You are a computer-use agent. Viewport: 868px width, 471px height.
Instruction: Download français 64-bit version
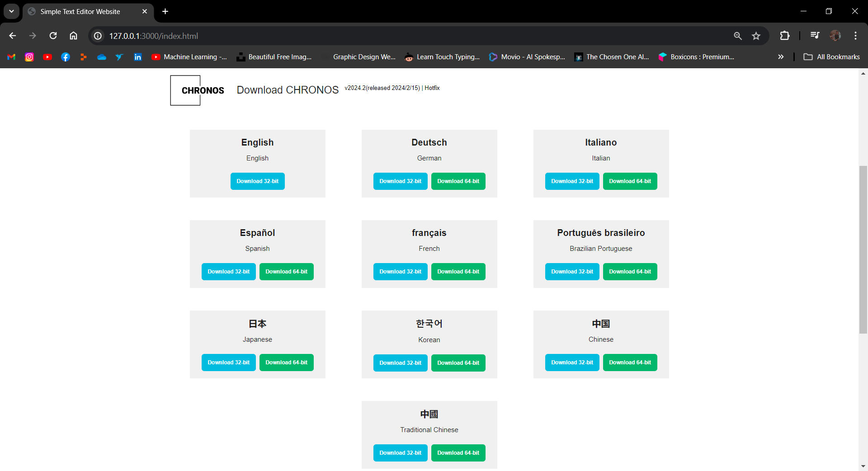point(458,272)
